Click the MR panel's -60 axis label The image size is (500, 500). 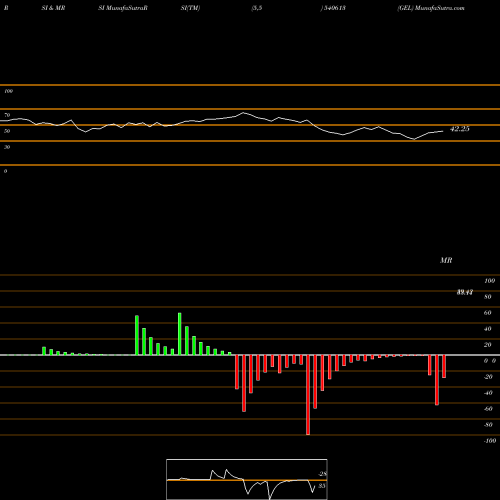pyautogui.click(x=488, y=409)
